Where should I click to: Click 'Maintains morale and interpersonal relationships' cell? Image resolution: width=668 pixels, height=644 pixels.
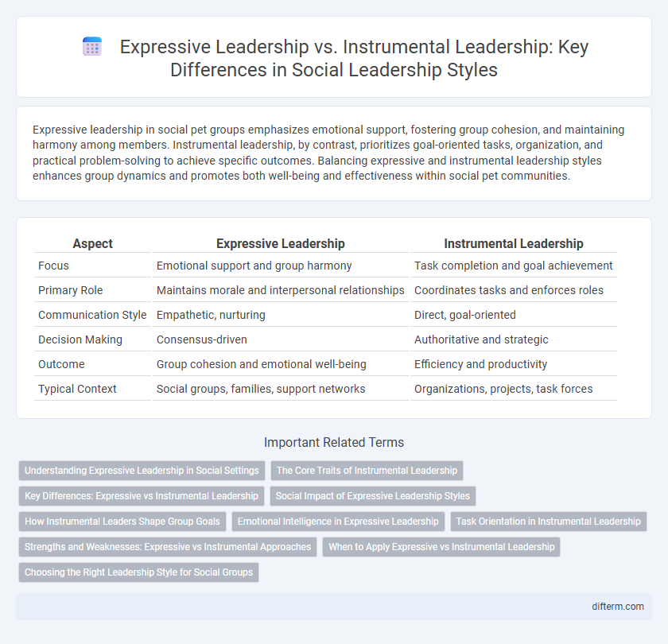(x=280, y=290)
